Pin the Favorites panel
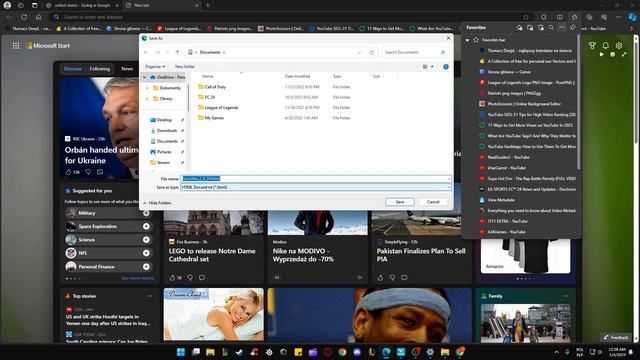 [573, 28]
